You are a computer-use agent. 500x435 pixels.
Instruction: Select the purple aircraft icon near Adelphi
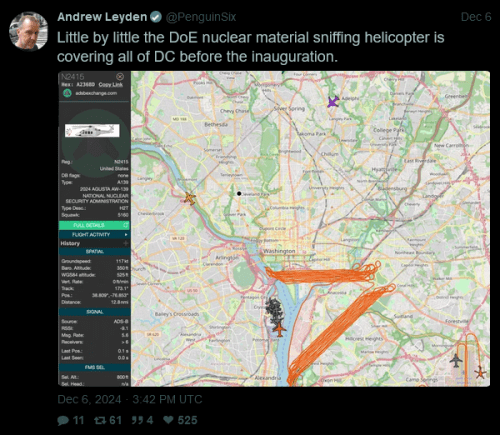tap(333, 101)
